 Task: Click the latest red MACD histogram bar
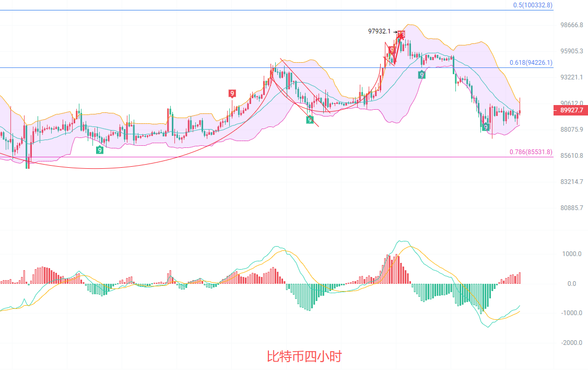pos(520,278)
